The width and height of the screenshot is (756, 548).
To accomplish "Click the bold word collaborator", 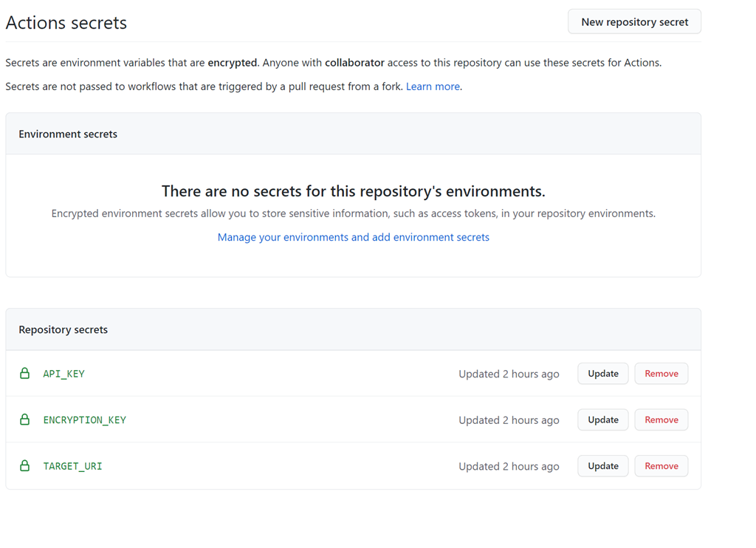I will 354,63.
